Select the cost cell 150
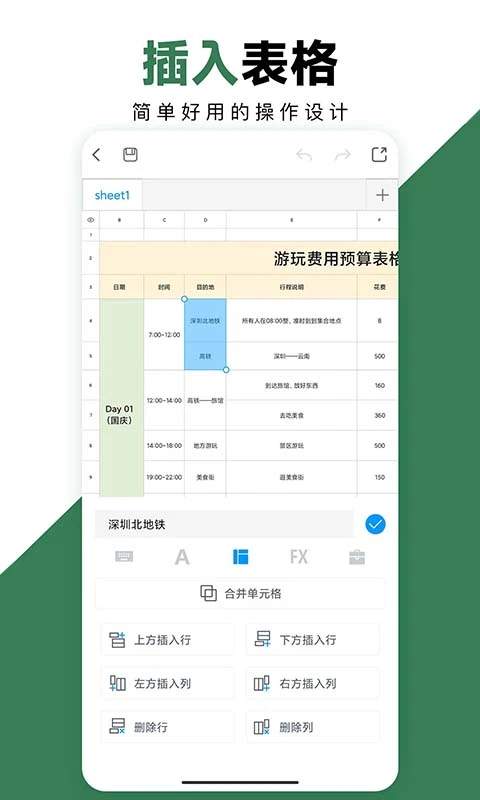480x800 pixels. [x=378, y=477]
